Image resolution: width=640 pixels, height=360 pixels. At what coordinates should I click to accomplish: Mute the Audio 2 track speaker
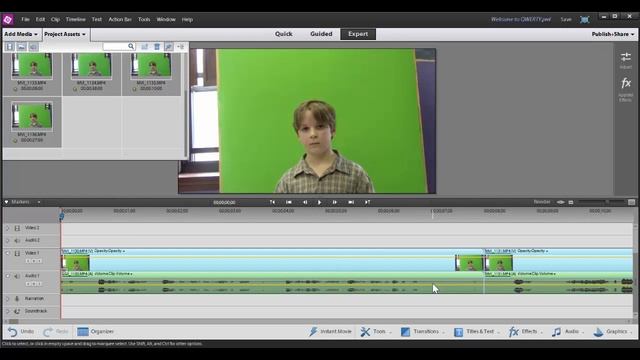(x=17, y=241)
